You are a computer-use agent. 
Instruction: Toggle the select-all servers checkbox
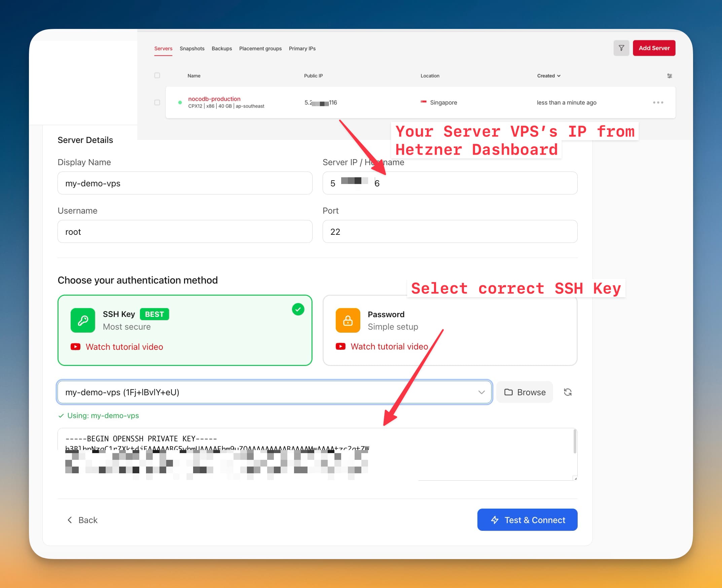[157, 76]
